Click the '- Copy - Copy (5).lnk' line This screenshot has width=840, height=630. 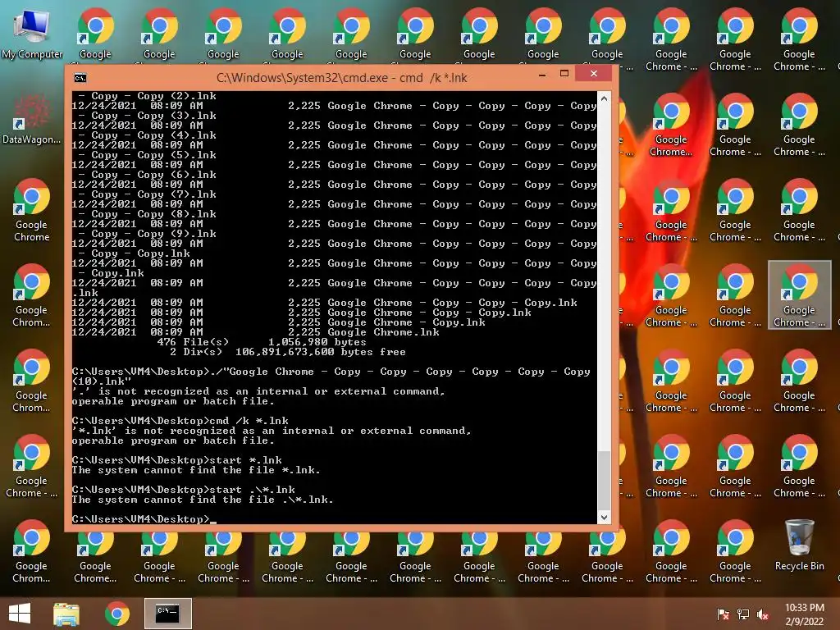tap(148, 155)
